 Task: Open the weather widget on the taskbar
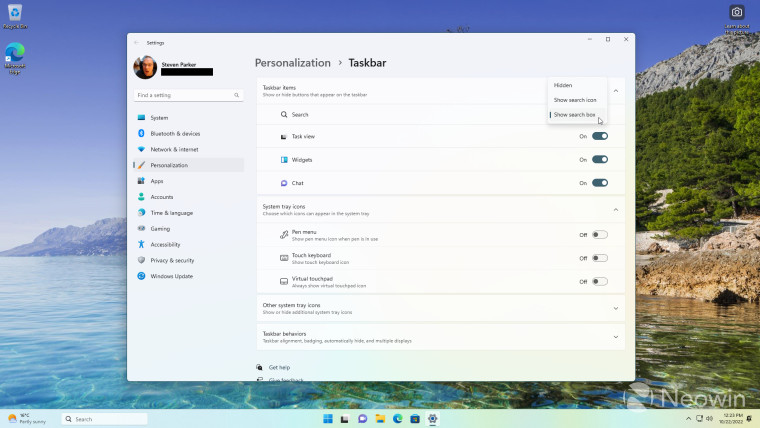[x=27, y=418]
